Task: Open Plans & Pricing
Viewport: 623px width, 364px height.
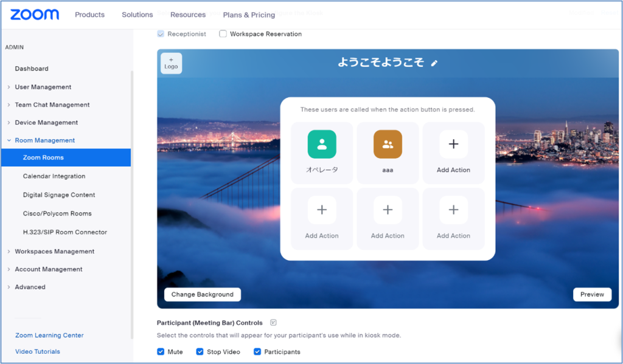Action: pyautogui.click(x=249, y=15)
